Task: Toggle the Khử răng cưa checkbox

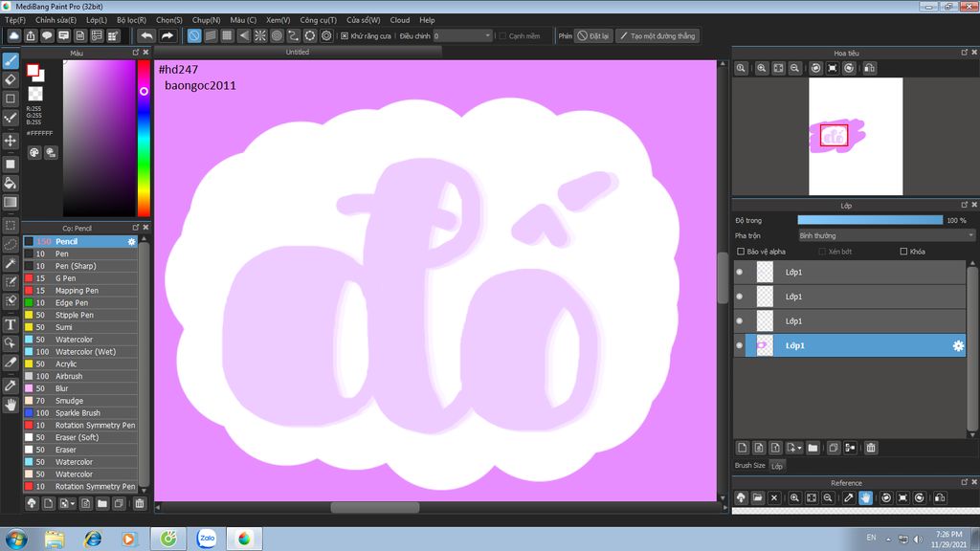Action: tap(345, 36)
